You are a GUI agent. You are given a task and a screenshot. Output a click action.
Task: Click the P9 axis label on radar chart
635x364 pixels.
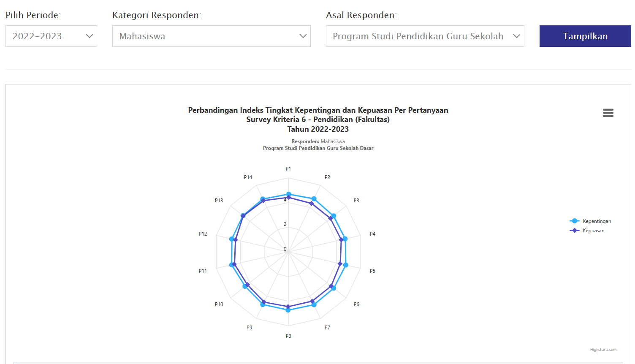tap(250, 328)
